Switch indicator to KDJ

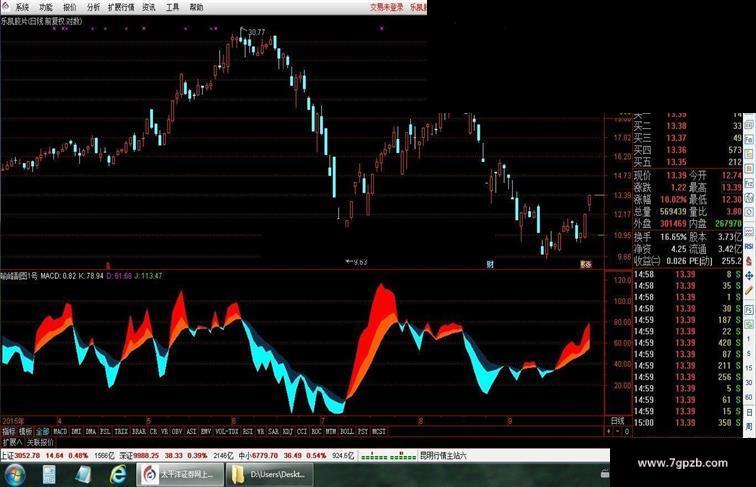pos(287,432)
